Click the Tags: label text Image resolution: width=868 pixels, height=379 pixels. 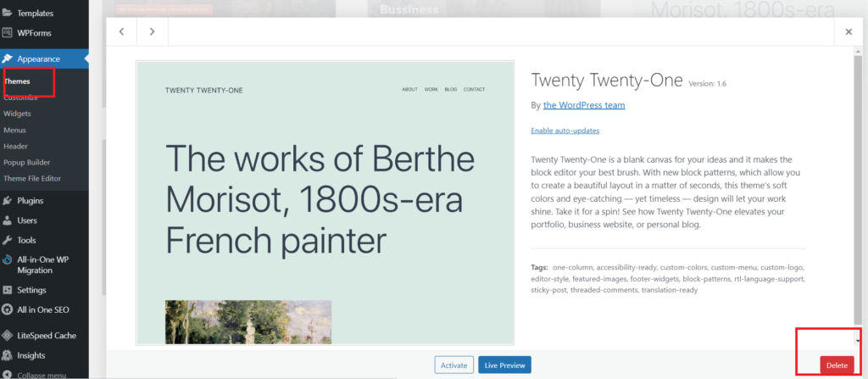(x=540, y=266)
